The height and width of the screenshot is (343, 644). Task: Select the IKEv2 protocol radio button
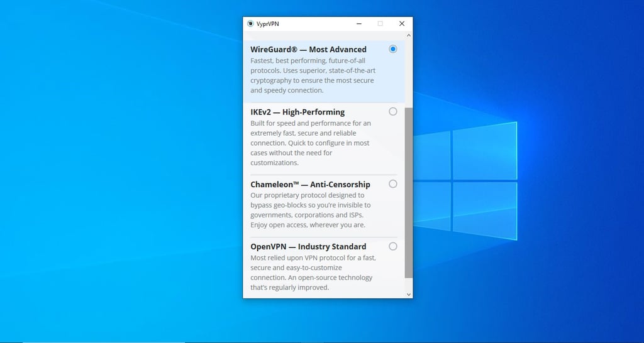(393, 112)
